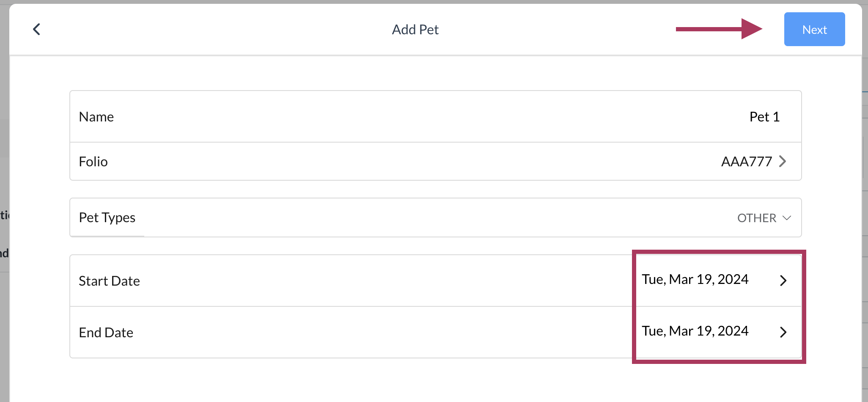Select the back navigation arrow at top left

pos(36,29)
